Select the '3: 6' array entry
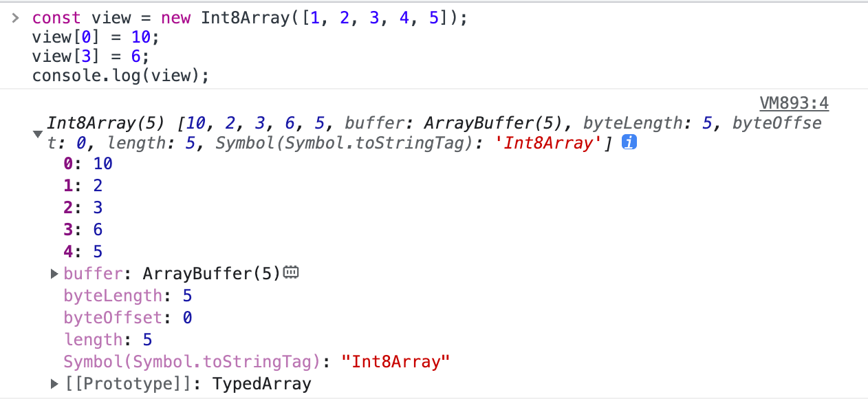This screenshot has width=868, height=399. (x=83, y=230)
